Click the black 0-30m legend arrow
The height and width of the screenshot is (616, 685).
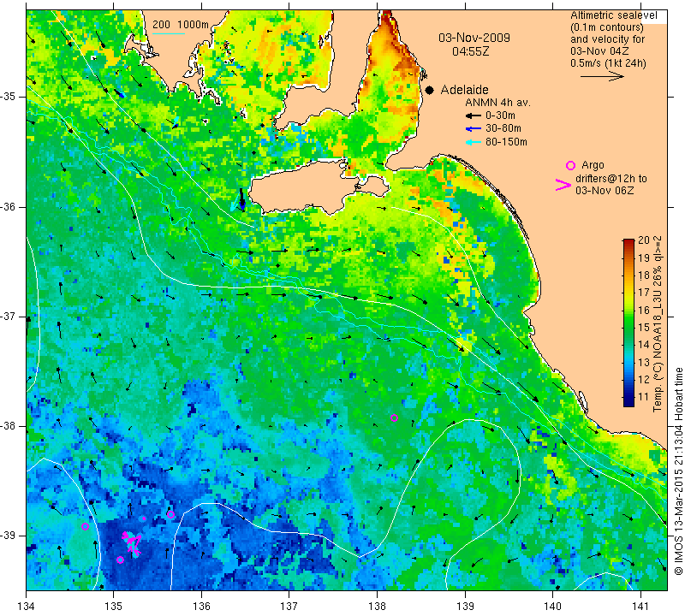pos(474,115)
